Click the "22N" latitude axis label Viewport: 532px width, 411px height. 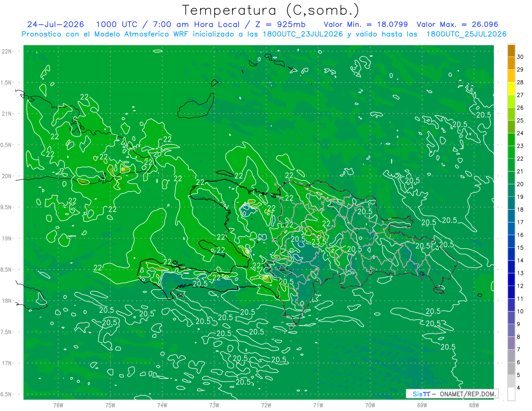[x=7, y=51]
